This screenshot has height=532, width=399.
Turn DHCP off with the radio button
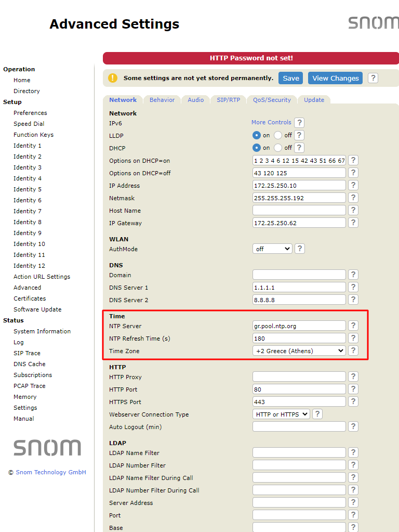click(278, 148)
